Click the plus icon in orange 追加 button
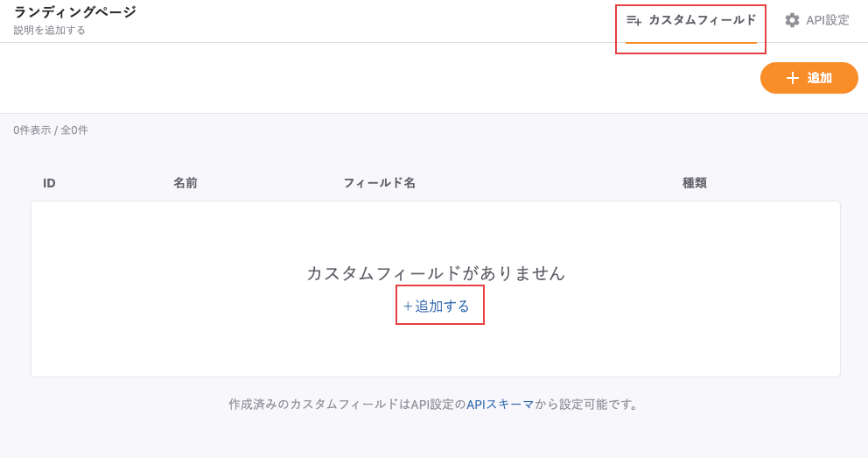The image size is (868, 458). coord(793,78)
